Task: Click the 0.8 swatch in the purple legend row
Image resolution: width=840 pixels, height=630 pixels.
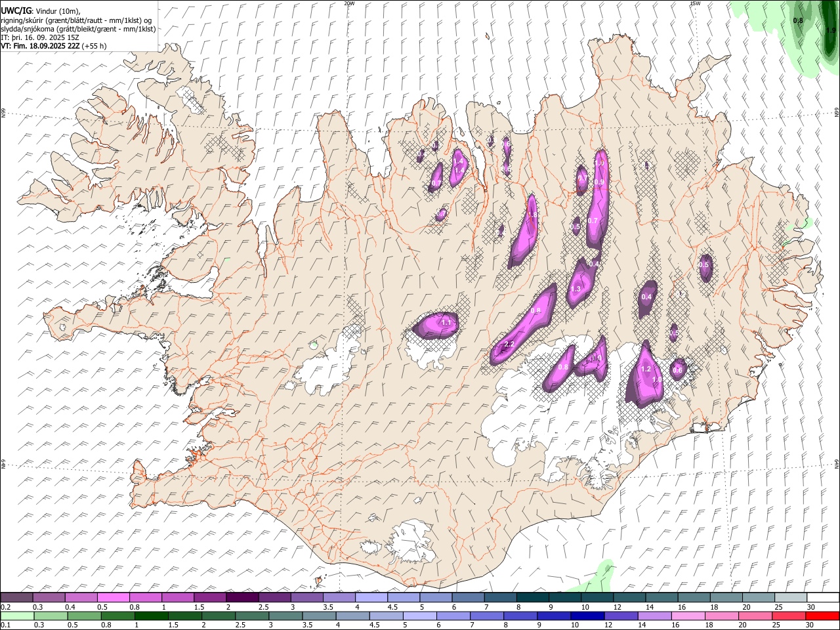Action: click(145, 598)
